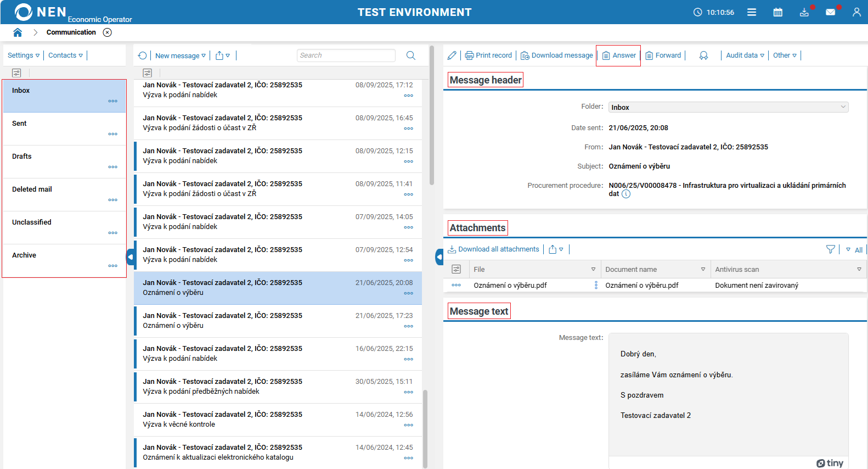Select the Unclassified folder

tap(64, 228)
